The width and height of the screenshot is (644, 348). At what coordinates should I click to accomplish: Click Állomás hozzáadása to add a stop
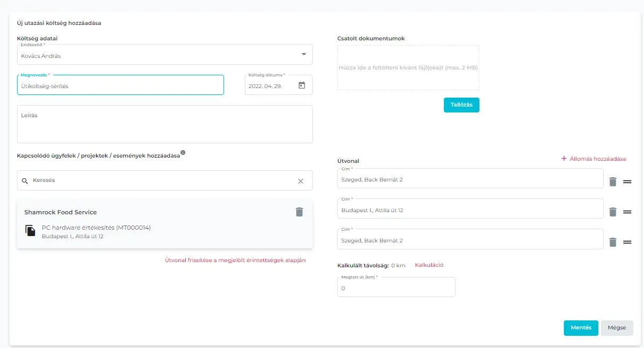(x=594, y=159)
